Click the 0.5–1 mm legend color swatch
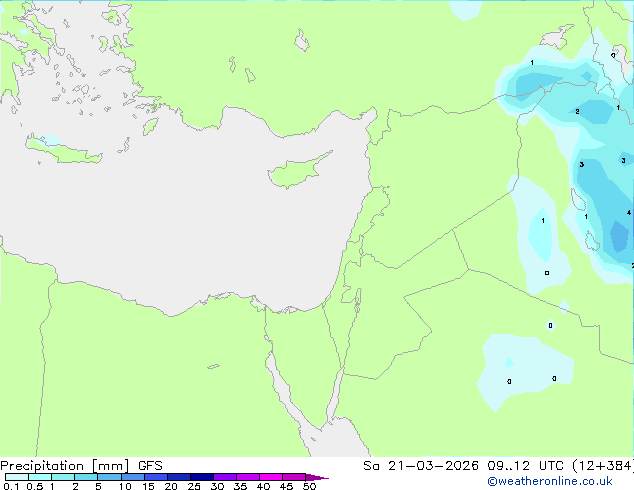This screenshot has width=634, height=490. (x=40, y=477)
